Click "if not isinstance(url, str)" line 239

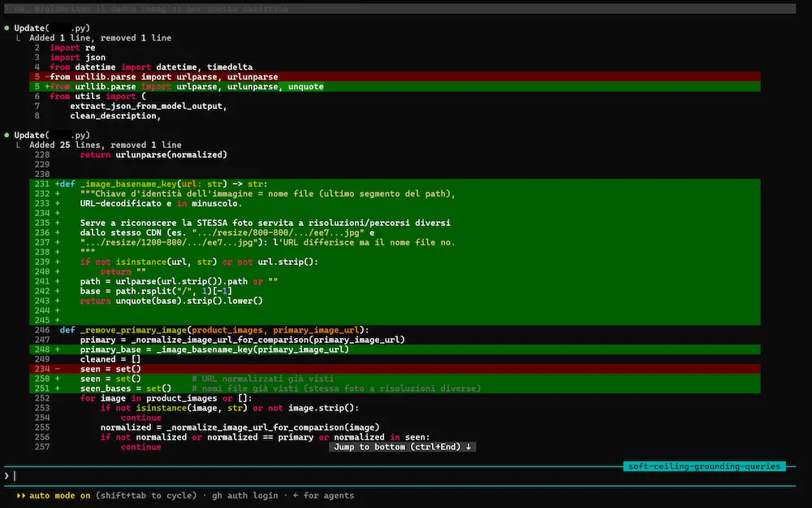pos(395,262)
